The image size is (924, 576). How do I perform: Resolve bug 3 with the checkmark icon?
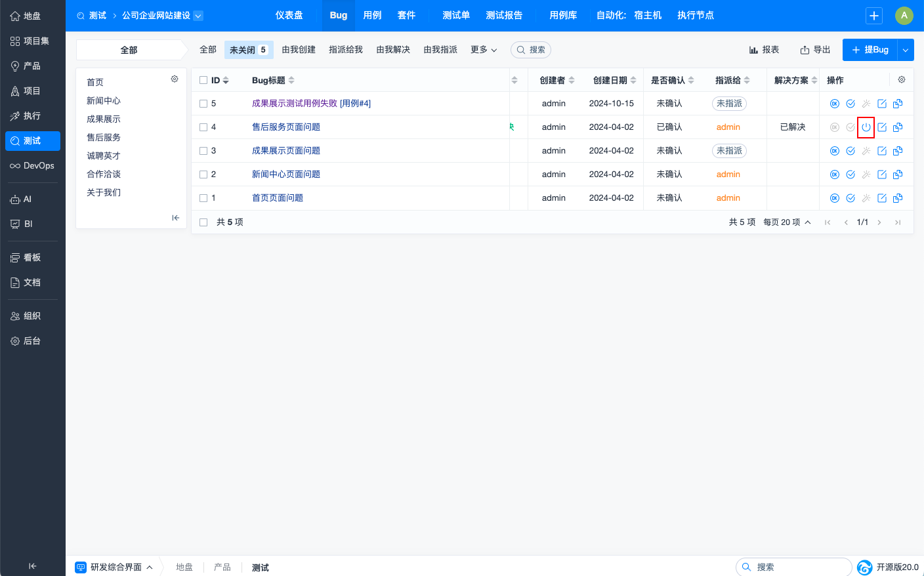point(850,151)
